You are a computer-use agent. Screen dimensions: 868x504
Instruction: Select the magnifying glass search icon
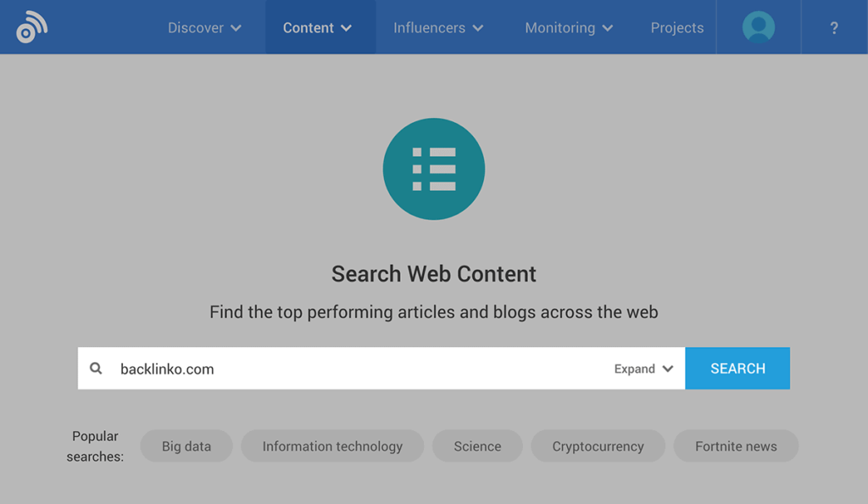click(96, 368)
